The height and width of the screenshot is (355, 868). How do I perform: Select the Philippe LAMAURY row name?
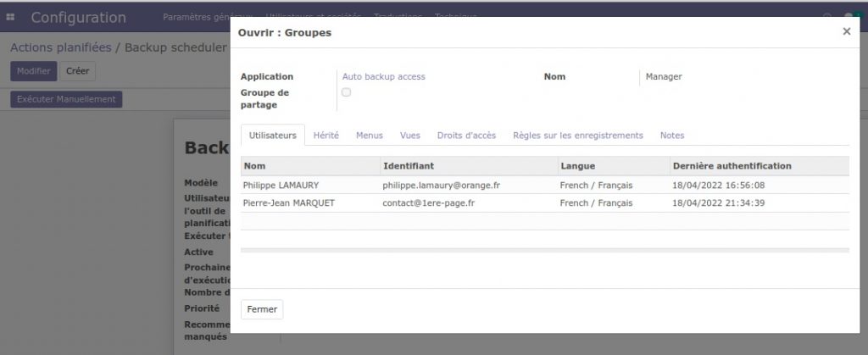(281, 186)
